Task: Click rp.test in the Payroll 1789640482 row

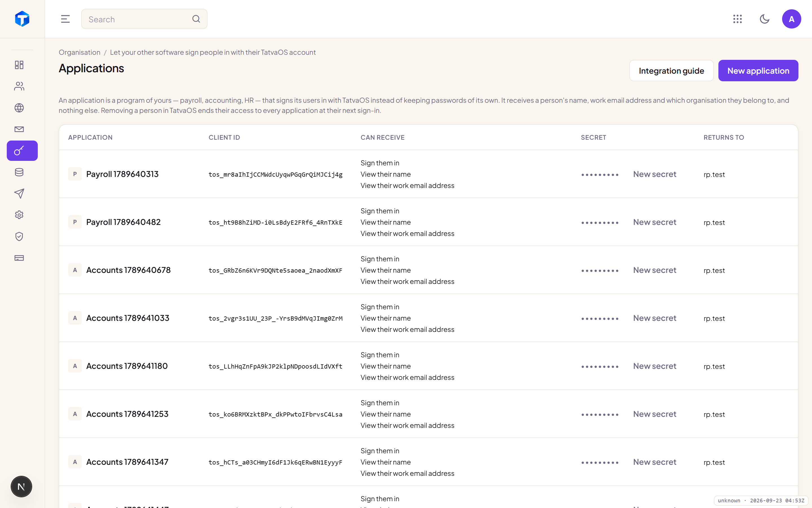Action: tap(714, 222)
